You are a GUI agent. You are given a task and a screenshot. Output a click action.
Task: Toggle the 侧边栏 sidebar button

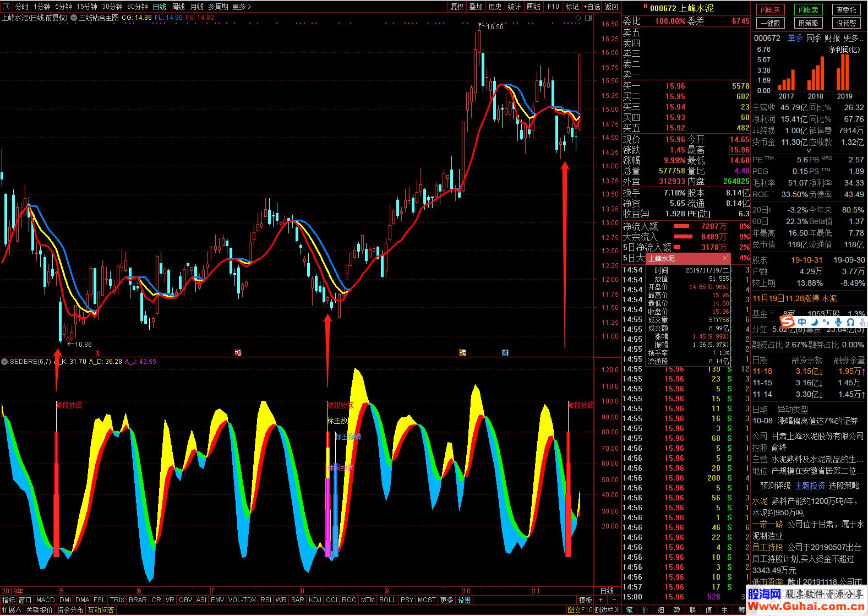pos(607,610)
